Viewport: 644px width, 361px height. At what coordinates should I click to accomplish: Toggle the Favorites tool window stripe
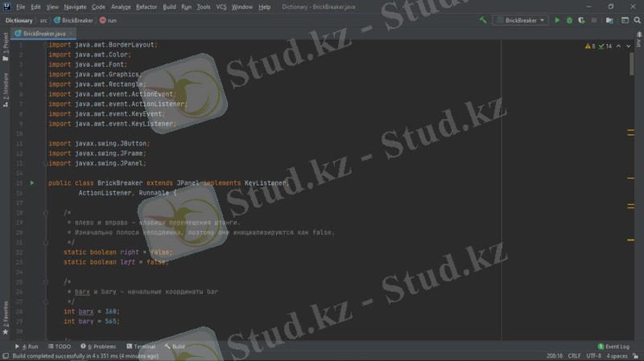pos(6,318)
